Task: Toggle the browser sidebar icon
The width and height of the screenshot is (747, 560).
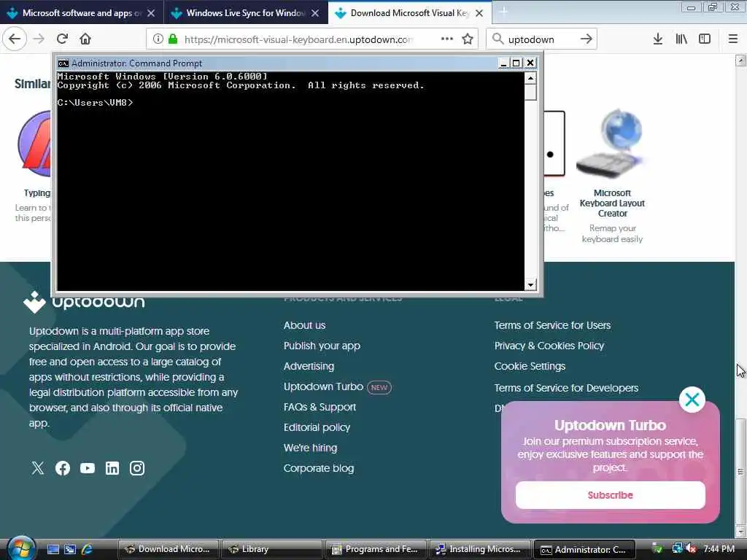Action: point(705,39)
